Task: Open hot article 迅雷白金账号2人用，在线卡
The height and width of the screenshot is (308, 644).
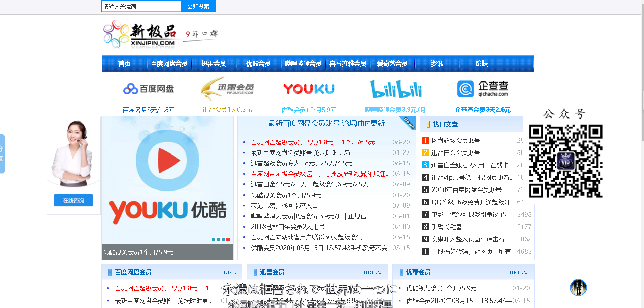Action: click(470, 165)
